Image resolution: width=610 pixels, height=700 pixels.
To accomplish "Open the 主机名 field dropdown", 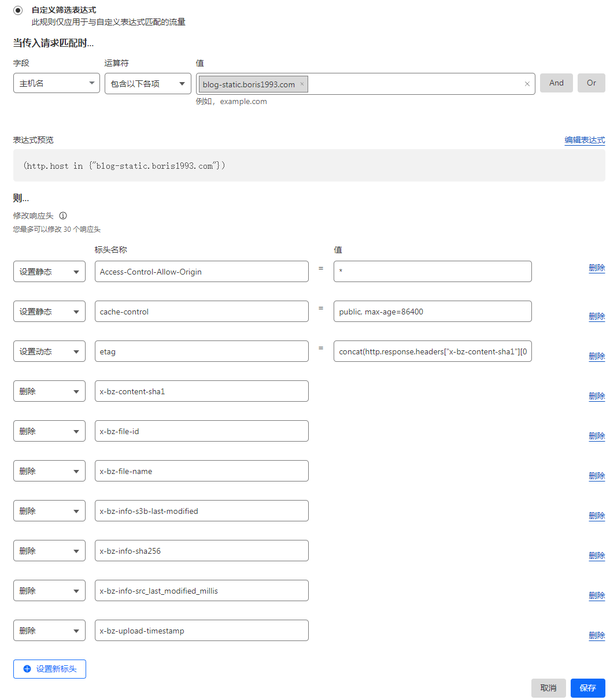I will tap(56, 83).
